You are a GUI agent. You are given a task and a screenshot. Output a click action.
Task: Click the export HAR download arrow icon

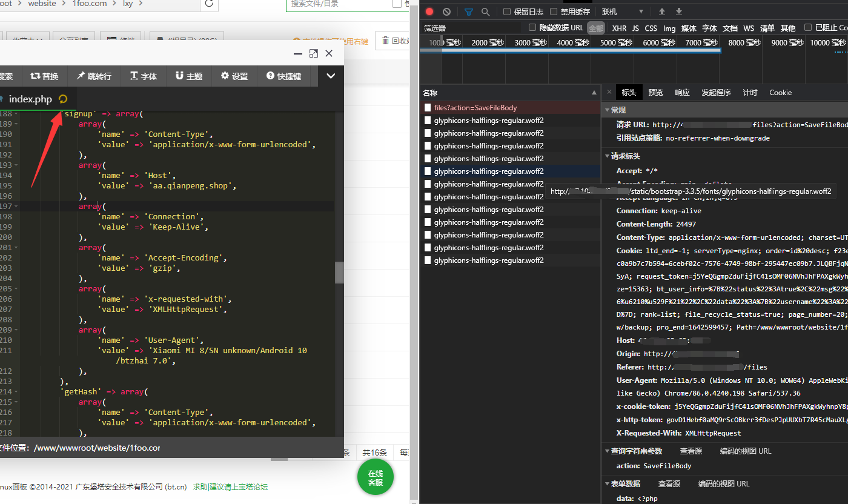[679, 12]
